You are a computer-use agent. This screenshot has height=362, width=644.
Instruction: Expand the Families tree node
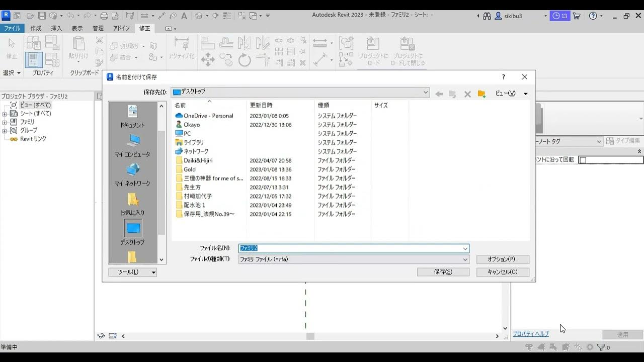(x=5, y=122)
